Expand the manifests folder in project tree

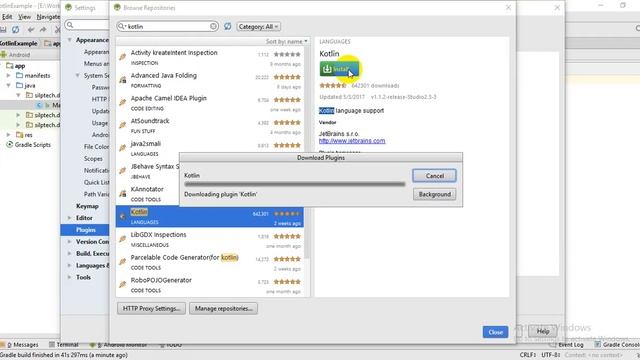9,76
